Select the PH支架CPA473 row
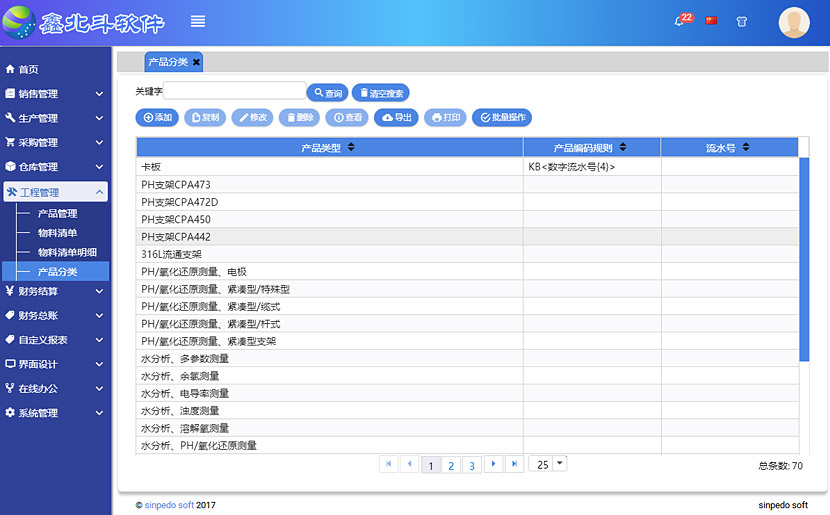Image resolution: width=830 pixels, height=515 pixels. pyautogui.click(x=467, y=185)
